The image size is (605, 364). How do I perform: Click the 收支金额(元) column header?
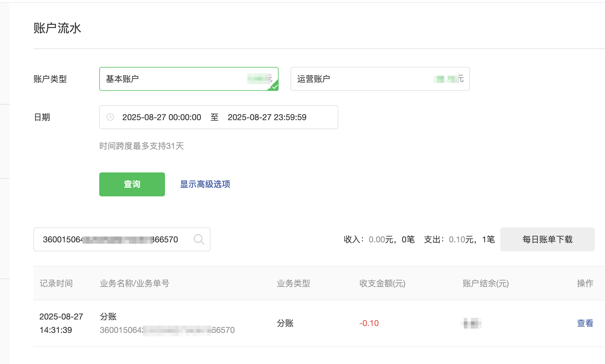point(382,283)
